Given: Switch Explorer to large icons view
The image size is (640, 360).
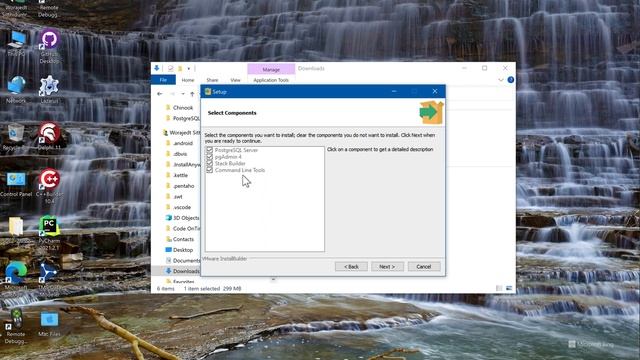Looking at the screenshot, I should [x=509, y=288].
